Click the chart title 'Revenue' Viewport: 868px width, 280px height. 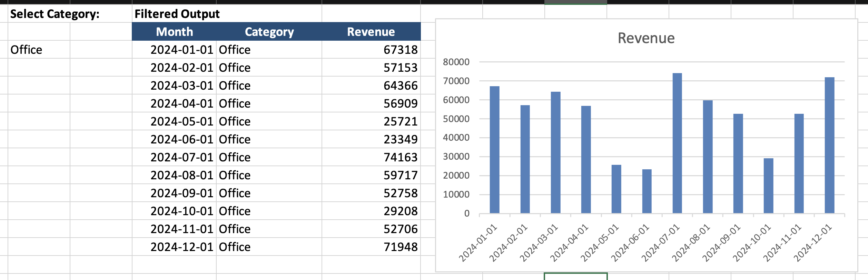pyautogui.click(x=646, y=38)
